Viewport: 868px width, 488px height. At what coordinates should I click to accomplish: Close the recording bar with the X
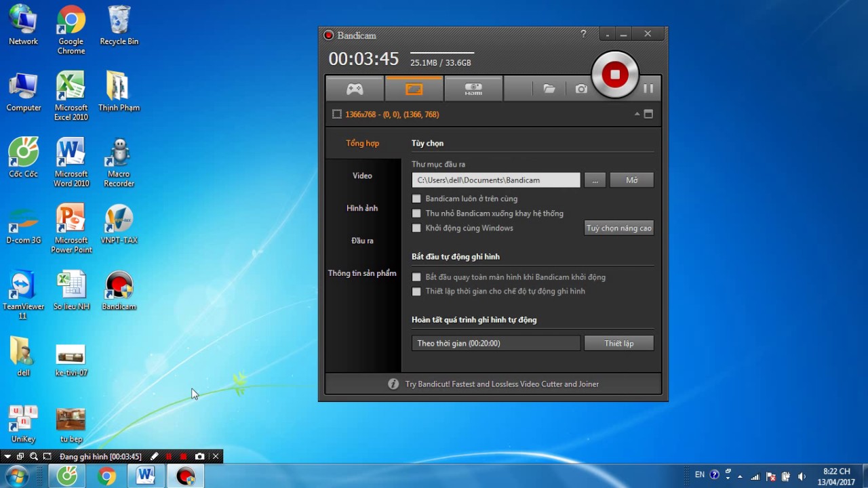point(216,457)
